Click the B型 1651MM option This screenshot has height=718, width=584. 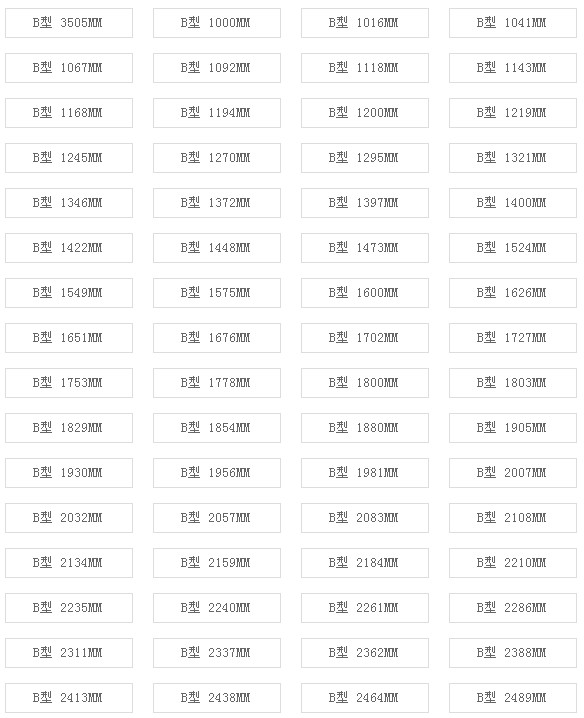(x=69, y=338)
